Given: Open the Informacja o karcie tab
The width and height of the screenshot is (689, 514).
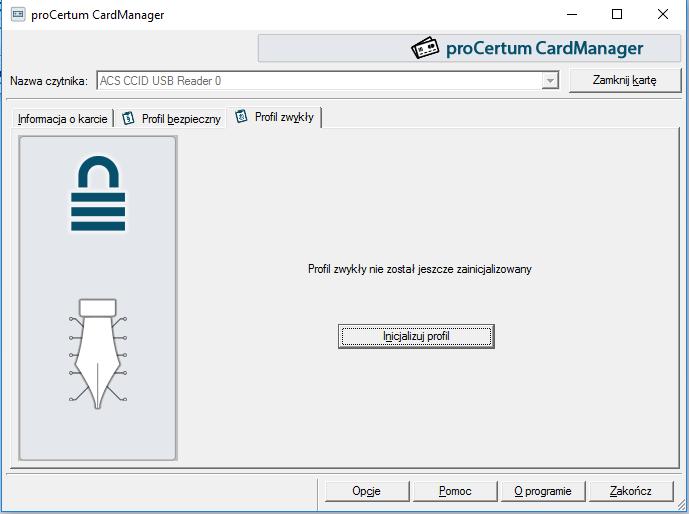Looking at the screenshot, I should click(62, 119).
